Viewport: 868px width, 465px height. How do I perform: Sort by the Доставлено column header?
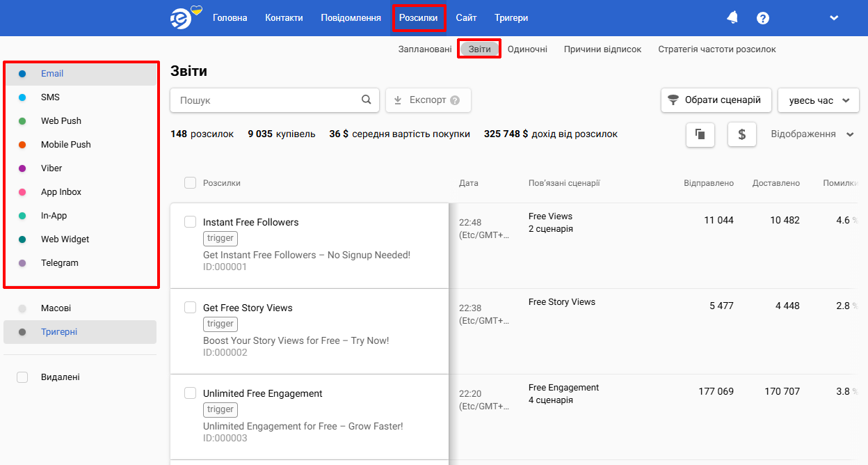coord(776,183)
